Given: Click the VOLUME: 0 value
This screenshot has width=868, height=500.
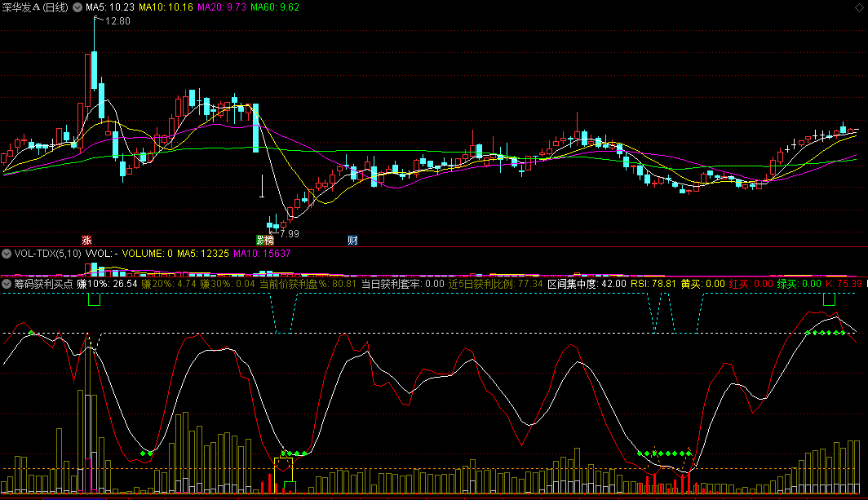Looking at the screenshot, I should click(147, 254).
